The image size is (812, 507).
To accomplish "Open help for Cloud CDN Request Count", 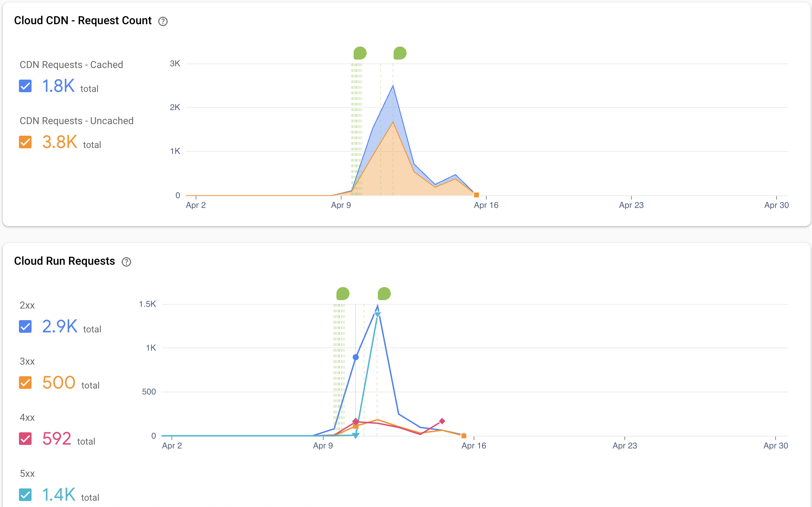I will (163, 21).
